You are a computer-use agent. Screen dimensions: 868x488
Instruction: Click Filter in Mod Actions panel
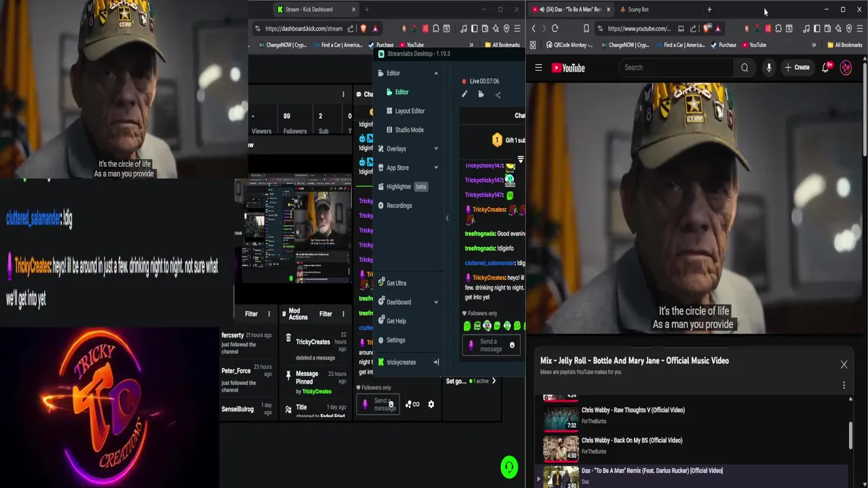pos(325,314)
